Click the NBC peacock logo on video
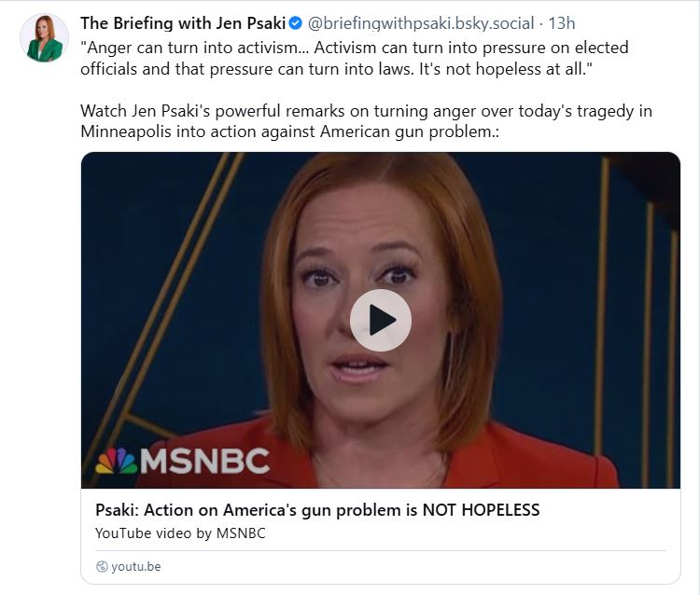Viewport: 700px width, 595px height. click(116, 461)
